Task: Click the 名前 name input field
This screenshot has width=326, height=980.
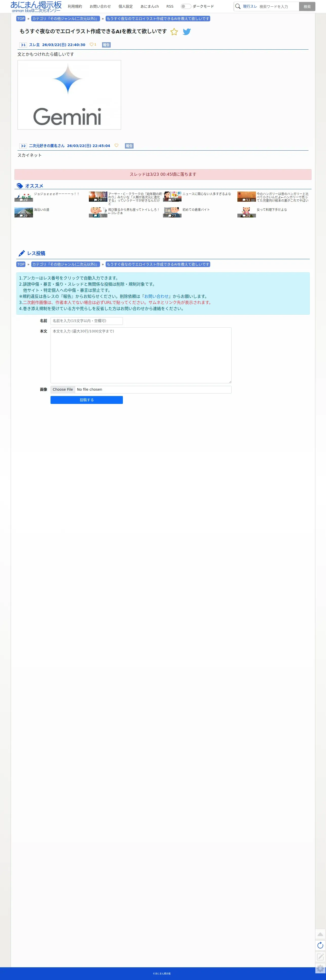Action: [x=87, y=321]
